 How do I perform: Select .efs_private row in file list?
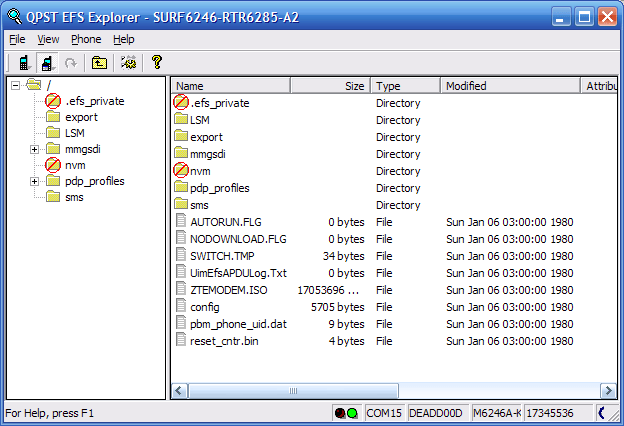(220, 103)
